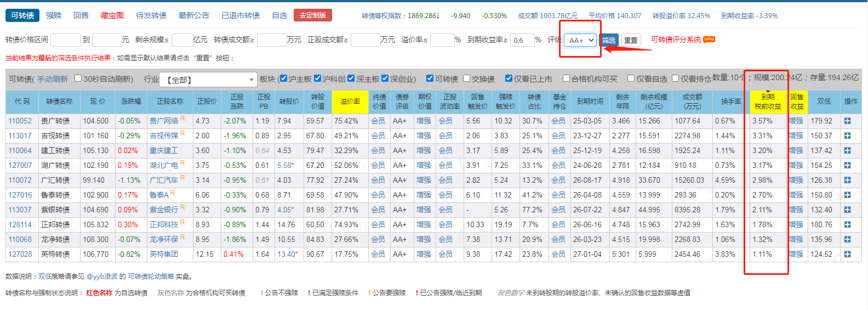The height and width of the screenshot is (310, 868).
Task: Click the plus icon in 贵广转债 row
Action: coord(847,121)
